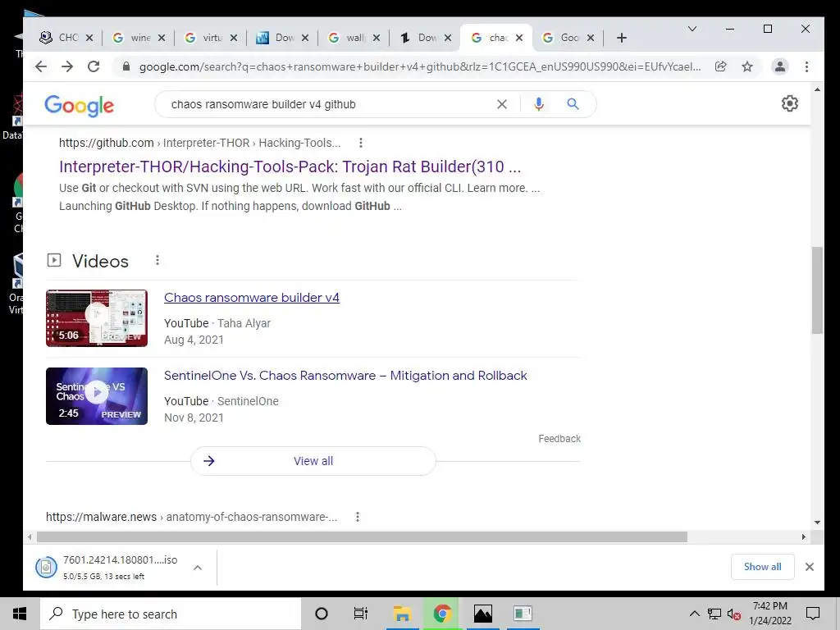Close the downloads bar
Viewport: 840px width, 630px height.
click(810, 567)
